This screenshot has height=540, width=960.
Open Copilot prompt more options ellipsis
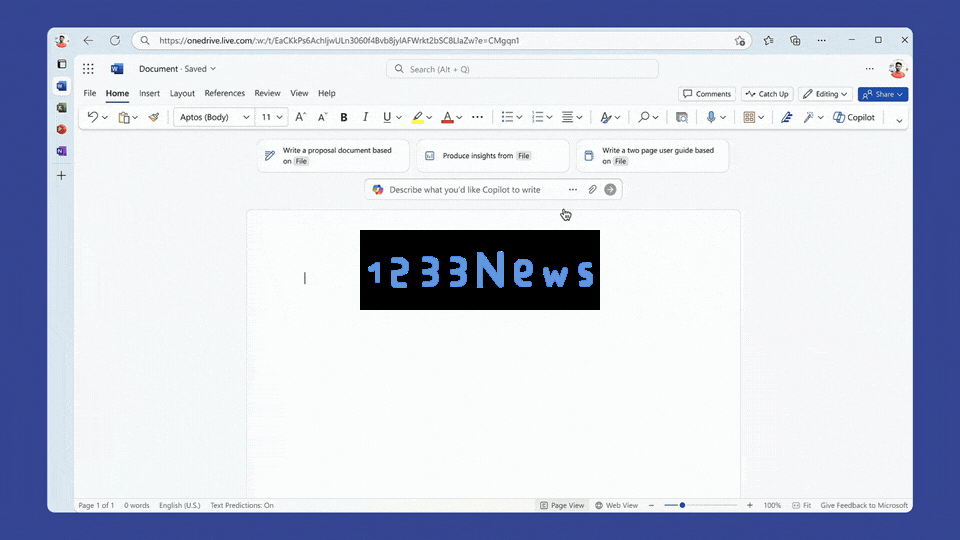(572, 190)
